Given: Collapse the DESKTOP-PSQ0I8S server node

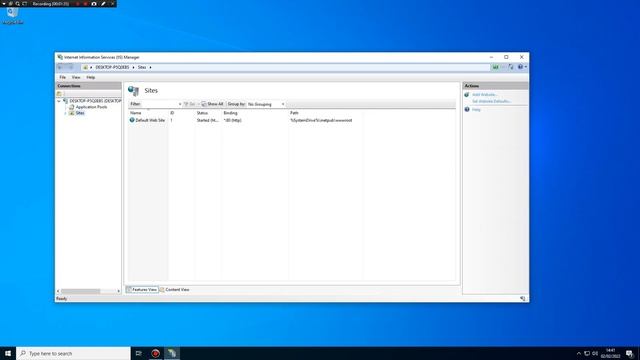Looking at the screenshot, I should click(59, 101).
